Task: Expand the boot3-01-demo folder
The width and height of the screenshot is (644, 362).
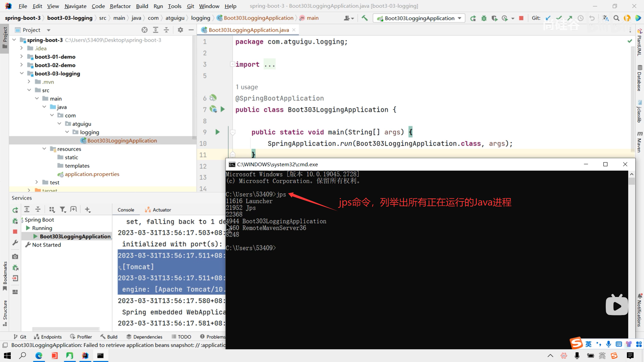Action: (22, 57)
